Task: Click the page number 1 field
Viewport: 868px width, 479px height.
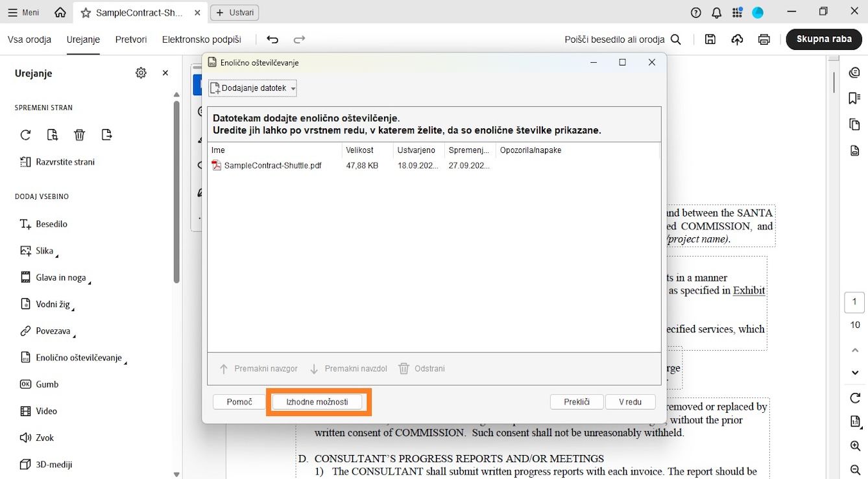Action: [854, 302]
